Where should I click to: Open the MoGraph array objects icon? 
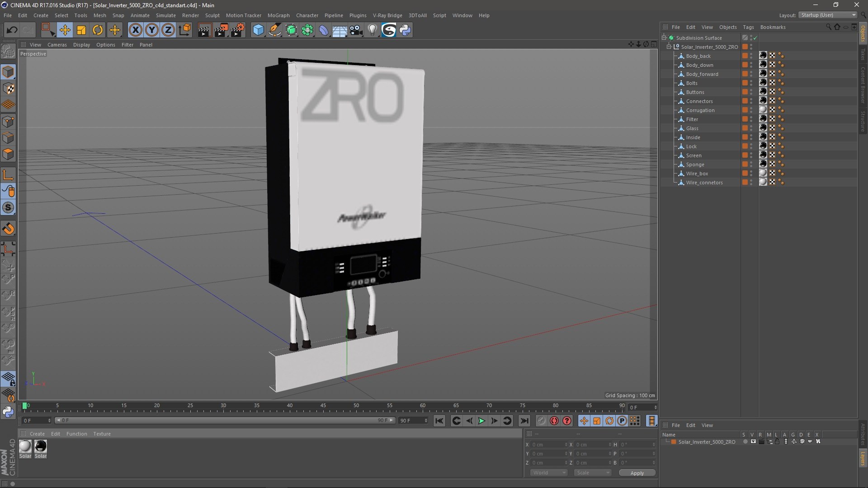click(x=307, y=30)
